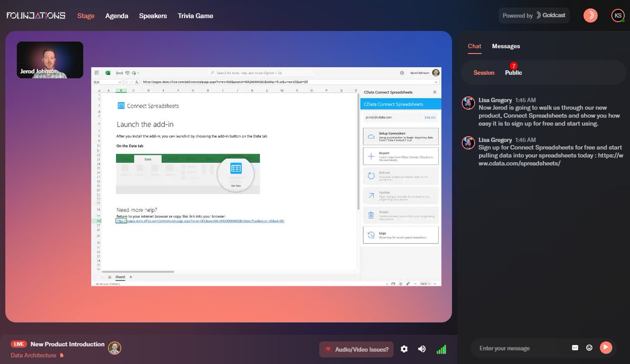Click the Jerod Johnson Excel account avatar
Image resolution: width=630 pixels, height=364 pixels.
pos(436,73)
